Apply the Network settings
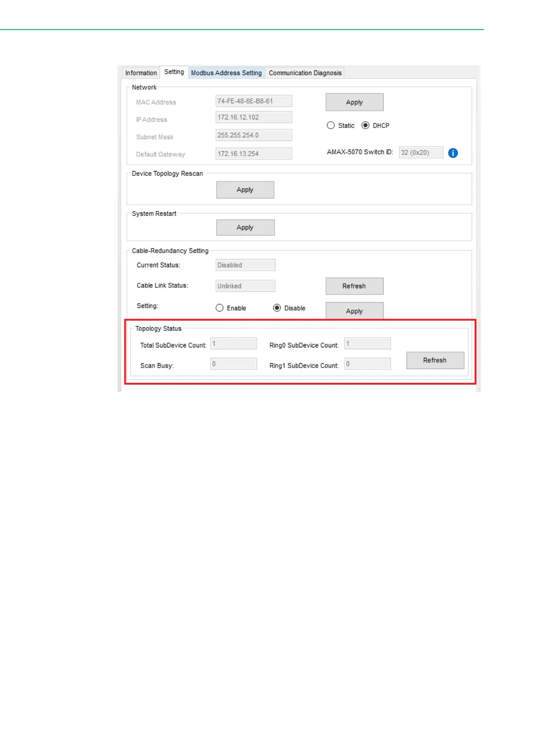The image size is (535, 756). 354,102
